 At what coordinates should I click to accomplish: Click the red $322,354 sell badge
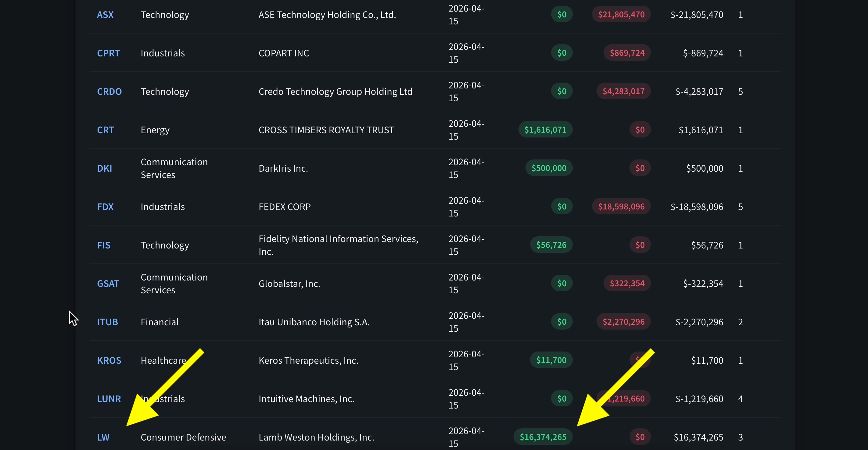click(627, 283)
